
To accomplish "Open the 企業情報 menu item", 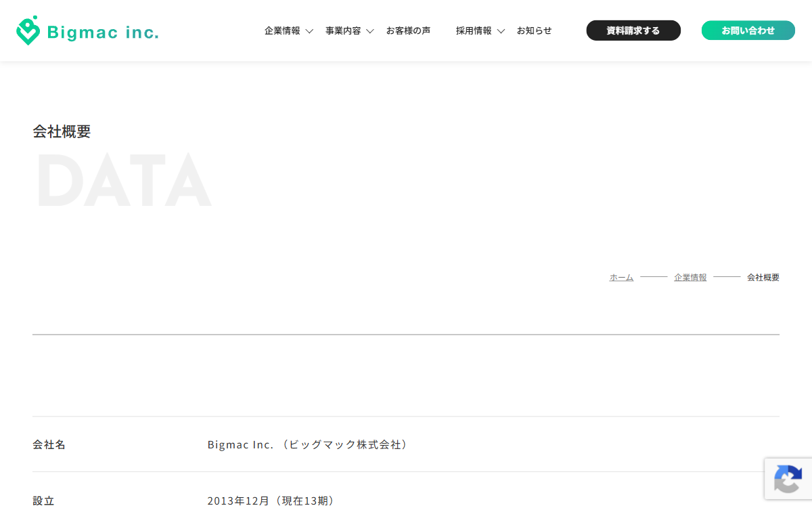I will (x=282, y=30).
